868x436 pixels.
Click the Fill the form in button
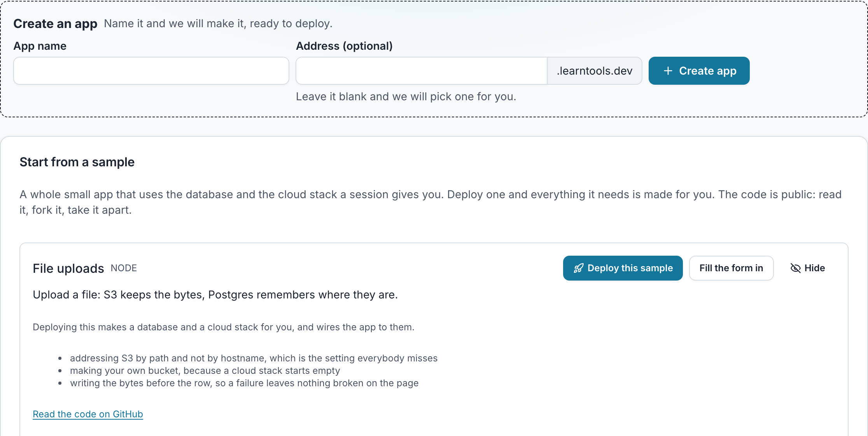click(x=731, y=268)
